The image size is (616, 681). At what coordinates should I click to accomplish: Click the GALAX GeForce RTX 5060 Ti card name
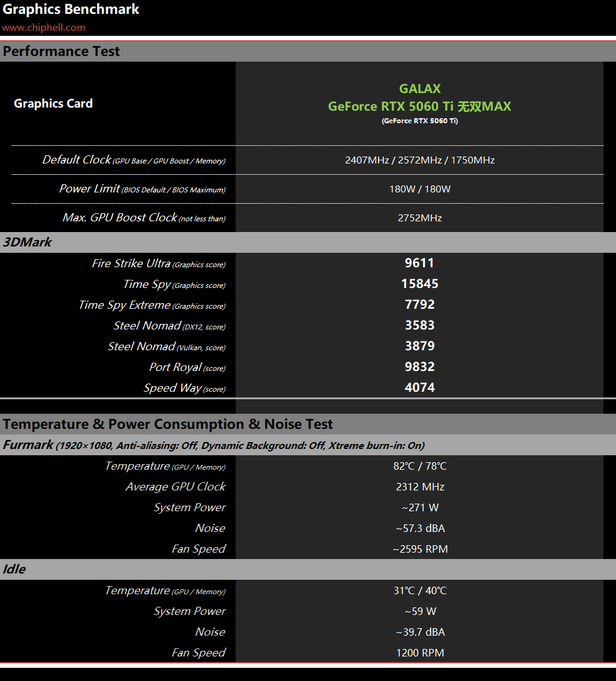(x=419, y=106)
